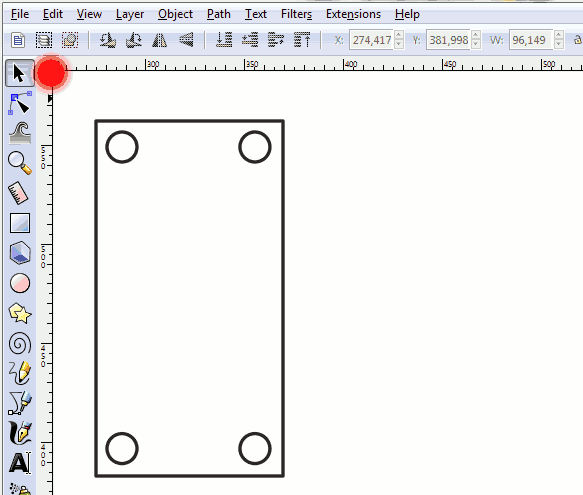Screen dimensions: 583x495
Task: Open the Filters menu
Action: [296, 14]
